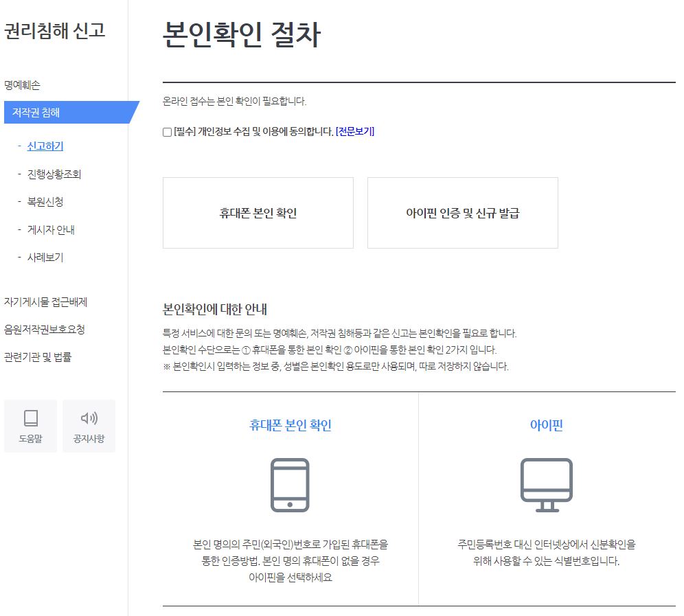Image resolution: width=684 pixels, height=616 pixels.
Task: Select 명예훼손 in the sidebar
Action: 22,84
